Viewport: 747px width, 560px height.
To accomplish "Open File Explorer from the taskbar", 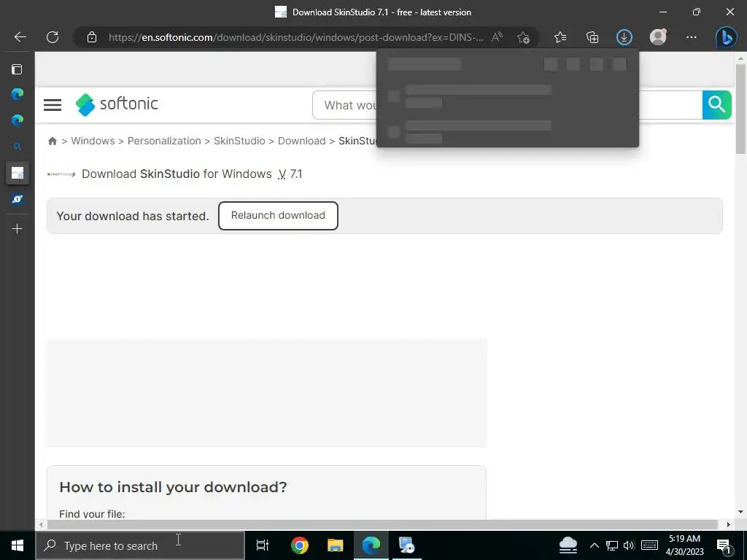I will (336, 545).
